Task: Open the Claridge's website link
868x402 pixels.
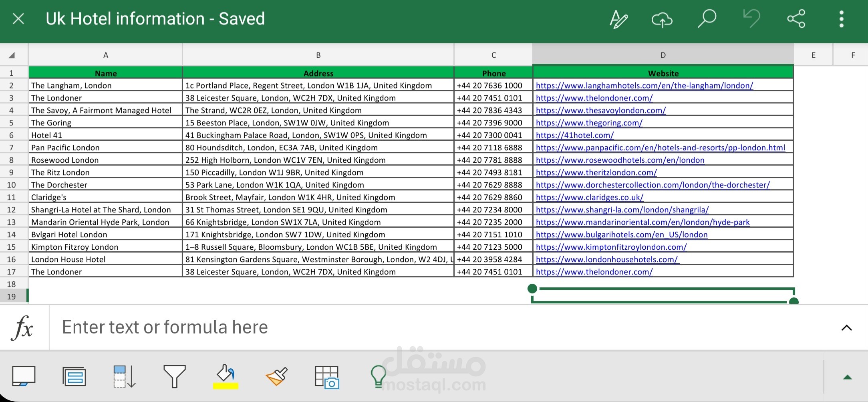Action: coord(589,197)
